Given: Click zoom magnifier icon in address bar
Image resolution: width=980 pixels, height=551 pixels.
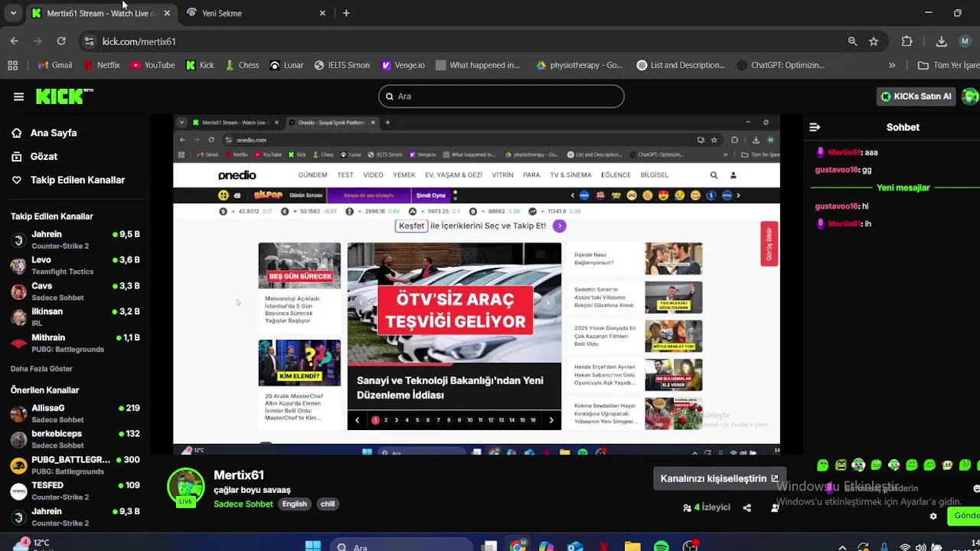Looking at the screenshot, I should point(852,41).
